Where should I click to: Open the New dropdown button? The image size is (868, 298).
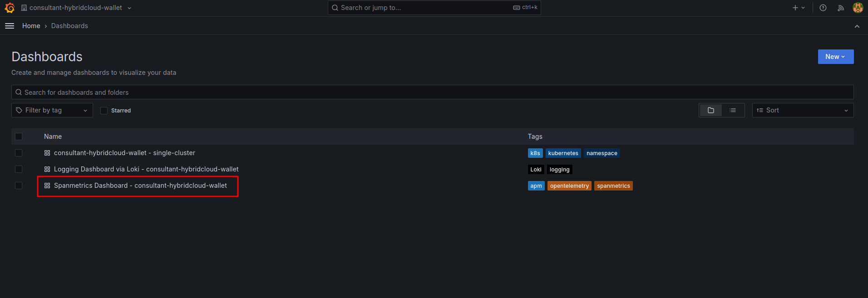click(x=836, y=57)
